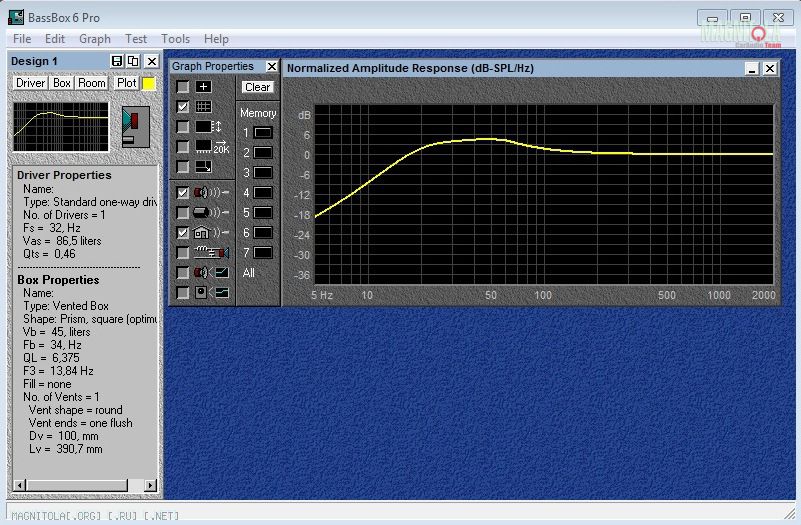Select Memory slot 4 swatch
801x525 pixels.
coord(263,193)
